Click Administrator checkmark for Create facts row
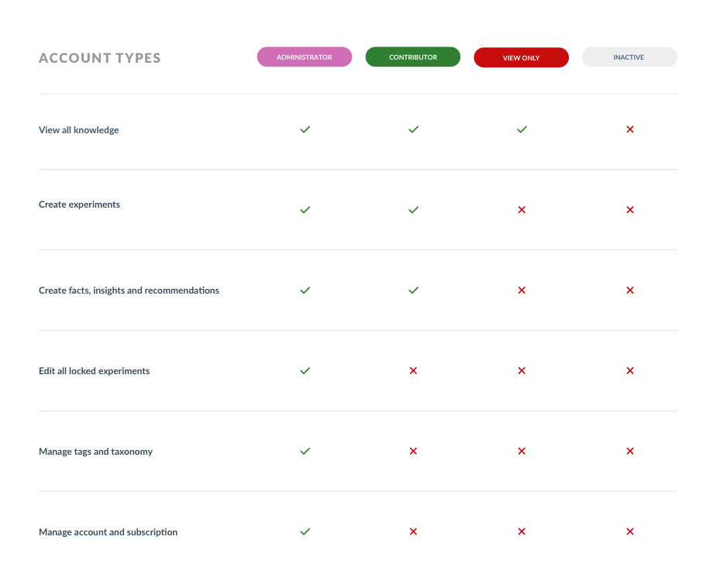Screen dimensions: 703x588 [x=305, y=291]
